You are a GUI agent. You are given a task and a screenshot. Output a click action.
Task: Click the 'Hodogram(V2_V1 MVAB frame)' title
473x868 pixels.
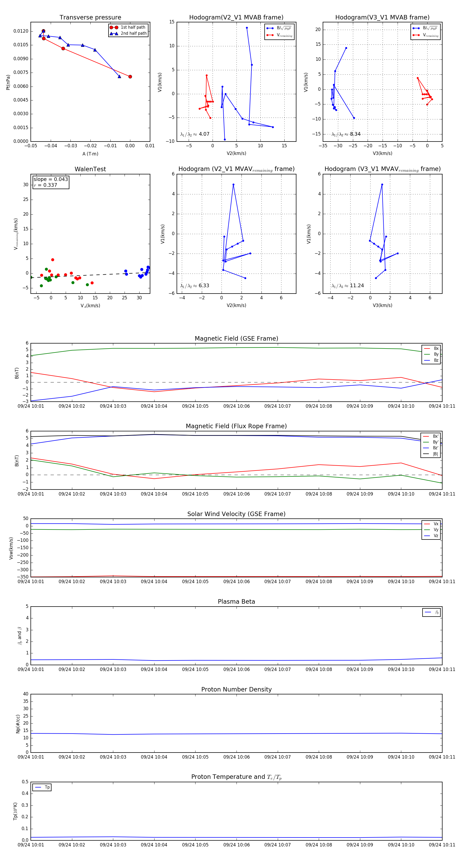236,18
